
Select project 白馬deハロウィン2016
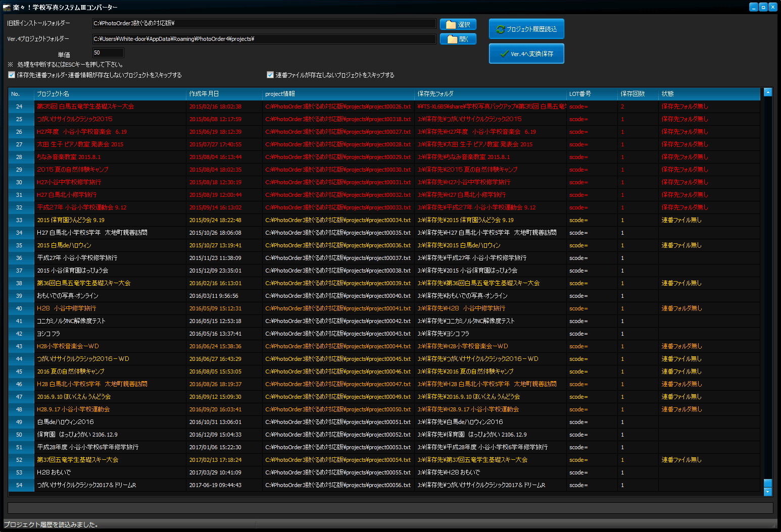(x=65, y=422)
